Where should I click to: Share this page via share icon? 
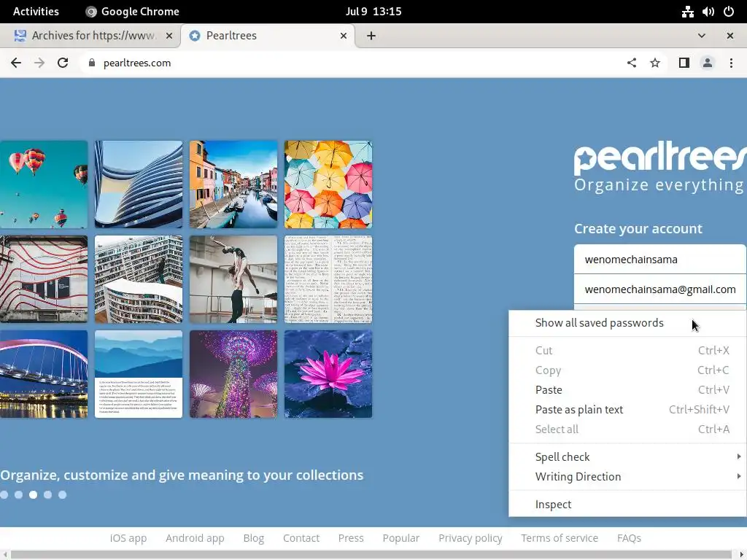632,63
